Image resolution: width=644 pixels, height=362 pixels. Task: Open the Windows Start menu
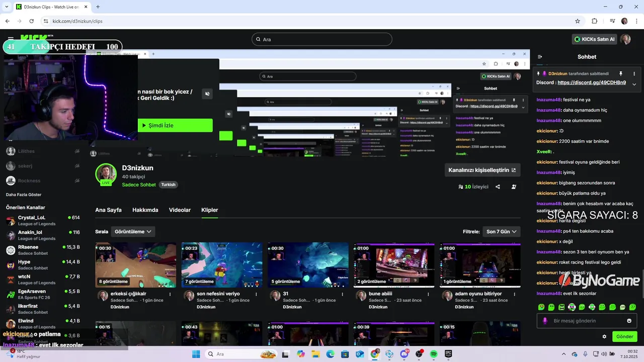coord(196,354)
